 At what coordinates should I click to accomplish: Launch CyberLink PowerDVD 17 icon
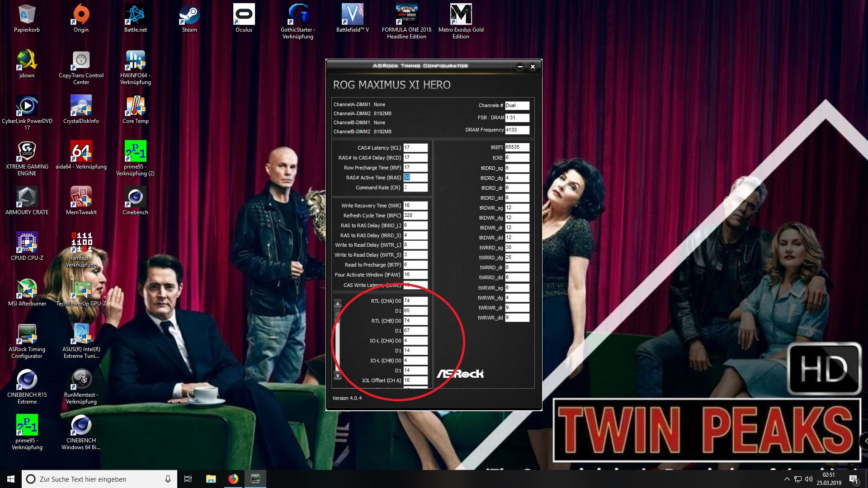click(27, 113)
